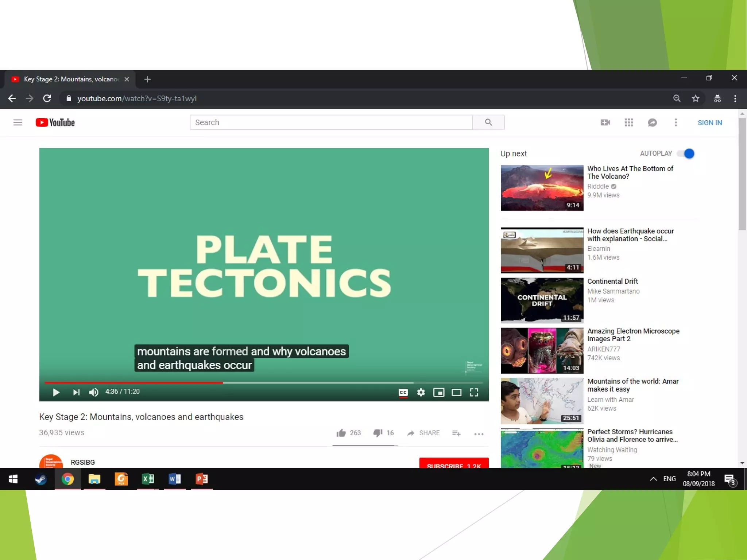The image size is (747, 560).
Task: Open the messages bubble icon
Action: click(x=652, y=122)
